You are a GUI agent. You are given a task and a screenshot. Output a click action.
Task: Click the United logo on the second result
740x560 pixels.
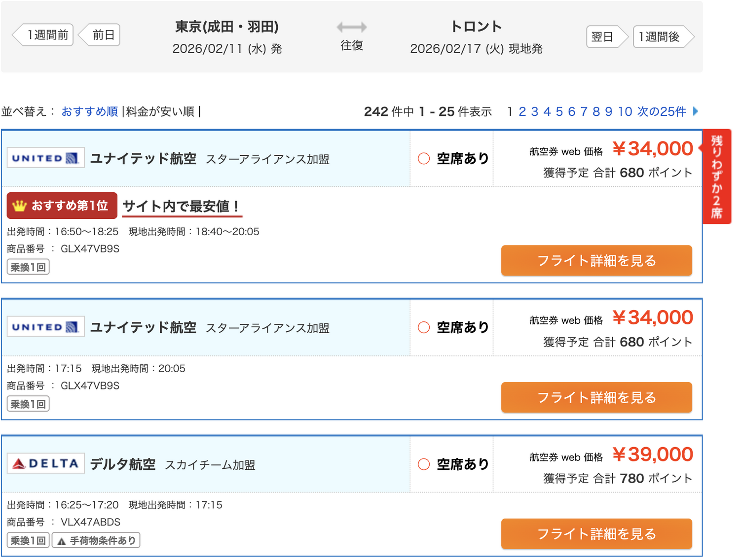pyautogui.click(x=45, y=327)
